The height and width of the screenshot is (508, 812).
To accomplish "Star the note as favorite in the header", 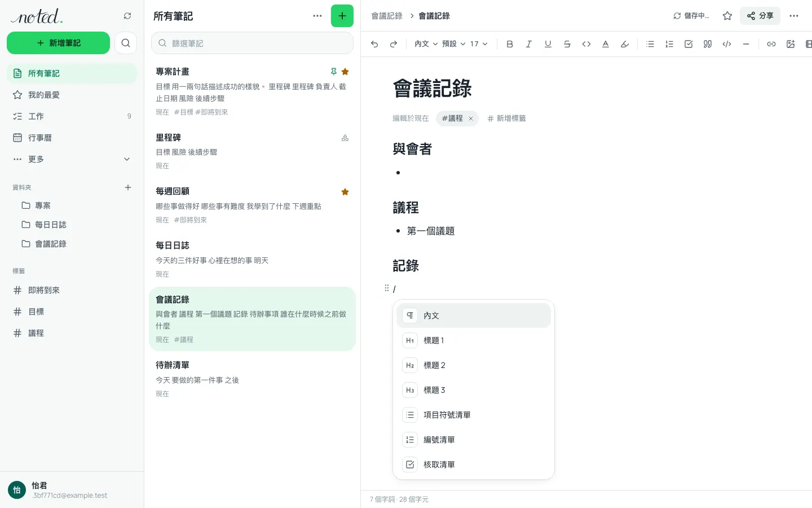I will pyautogui.click(x=727, y=16).
